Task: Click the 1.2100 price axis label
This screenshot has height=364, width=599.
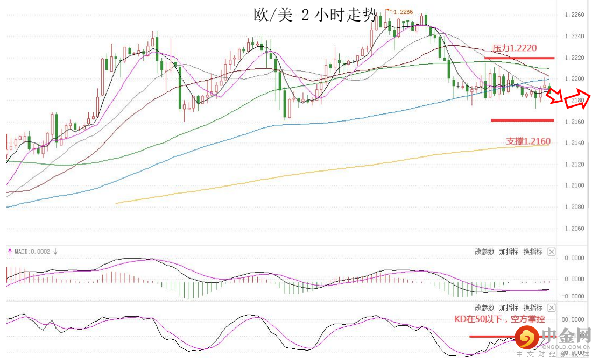Action: (575, 186)
